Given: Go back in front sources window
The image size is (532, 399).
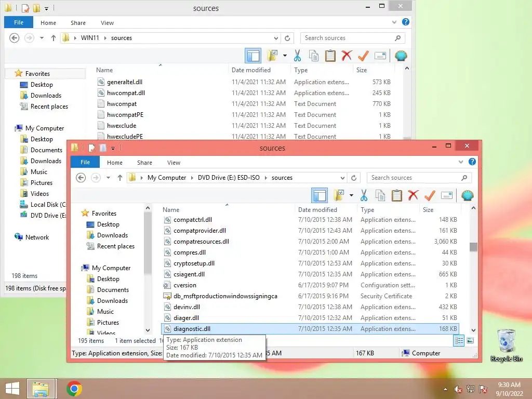Looking at the screenshot, I should coord(81,178).
